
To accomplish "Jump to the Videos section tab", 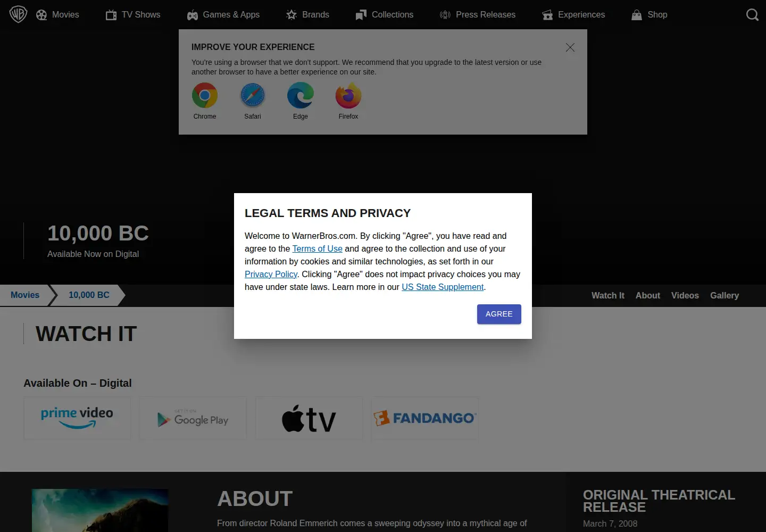I will (x=685, y=296).
